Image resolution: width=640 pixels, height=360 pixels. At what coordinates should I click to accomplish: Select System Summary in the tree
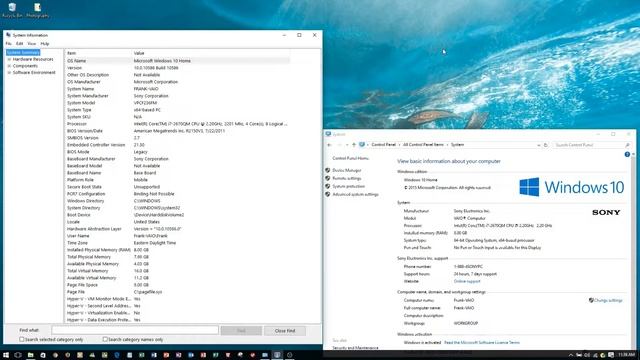[23, 52]
